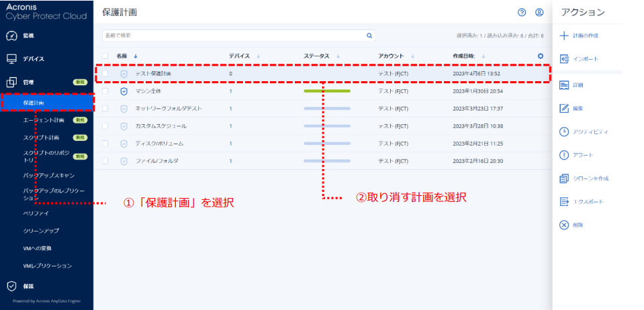
Task: Click the 削除 delete icon
Action: [564, 225]
